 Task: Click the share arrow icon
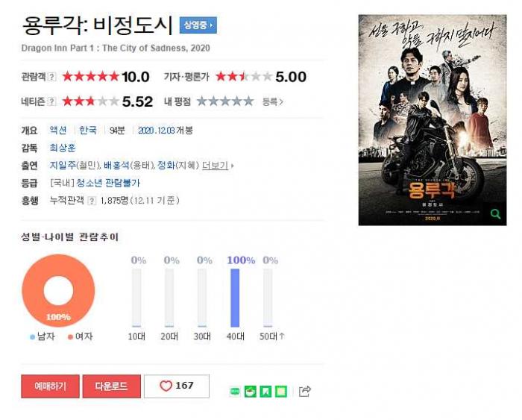point(304,391)
